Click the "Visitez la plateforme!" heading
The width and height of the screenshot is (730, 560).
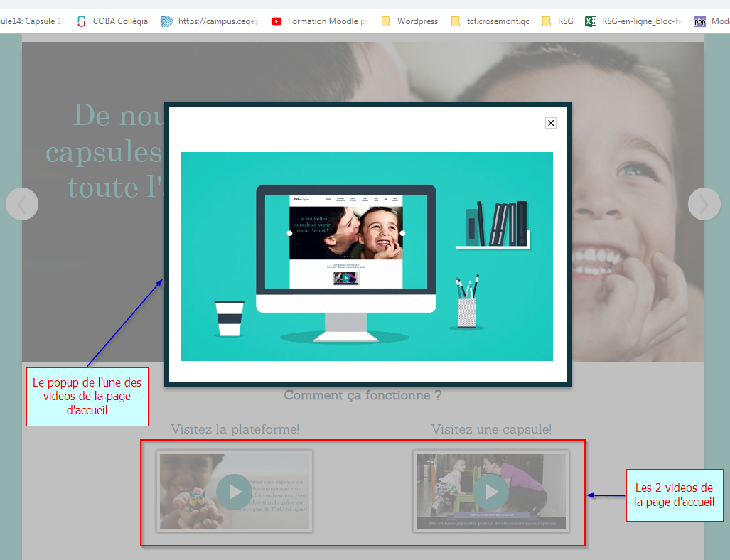(x=235, y=429)
